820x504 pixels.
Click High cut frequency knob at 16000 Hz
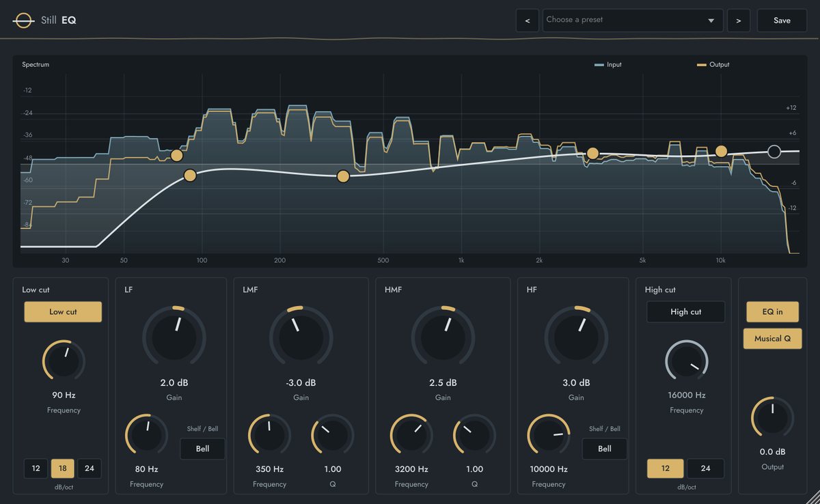click(687, 361)
